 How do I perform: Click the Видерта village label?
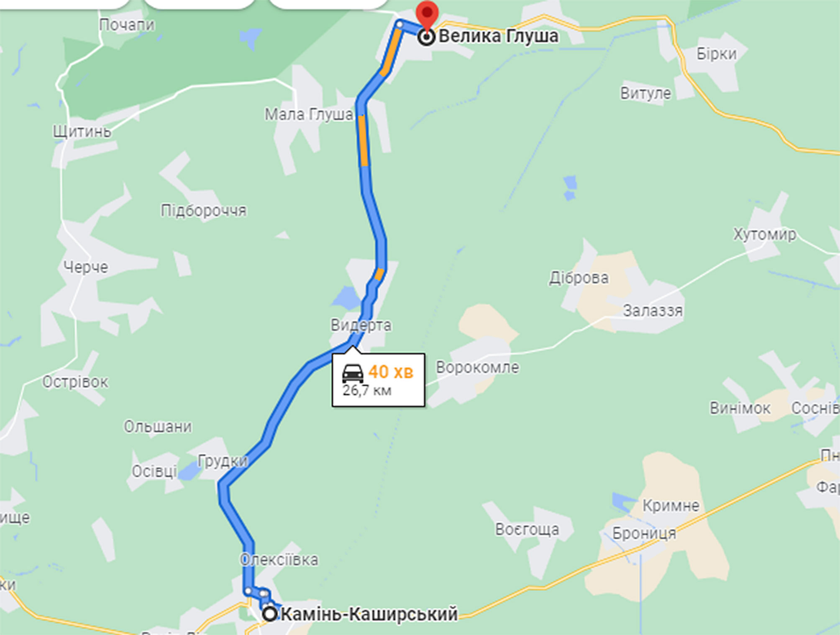(x=361, y=325)
